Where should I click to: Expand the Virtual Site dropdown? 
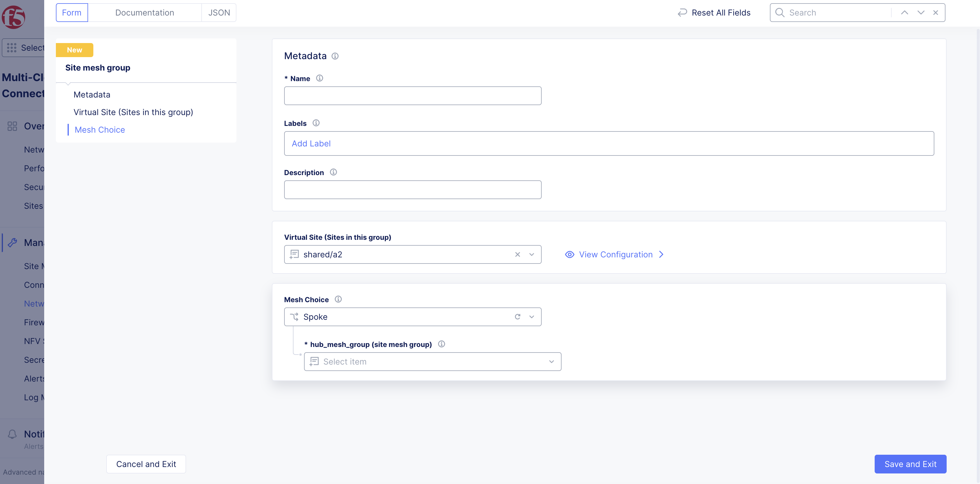click(x=531, y=254)
